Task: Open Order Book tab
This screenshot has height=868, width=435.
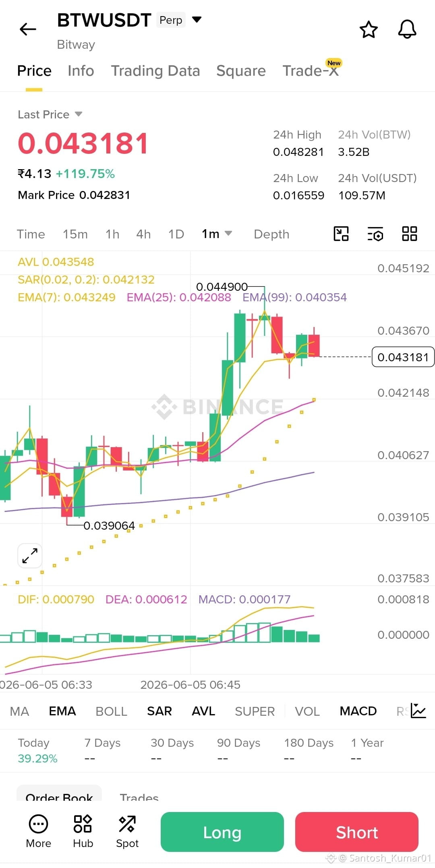Action: [x=59, y=793]
